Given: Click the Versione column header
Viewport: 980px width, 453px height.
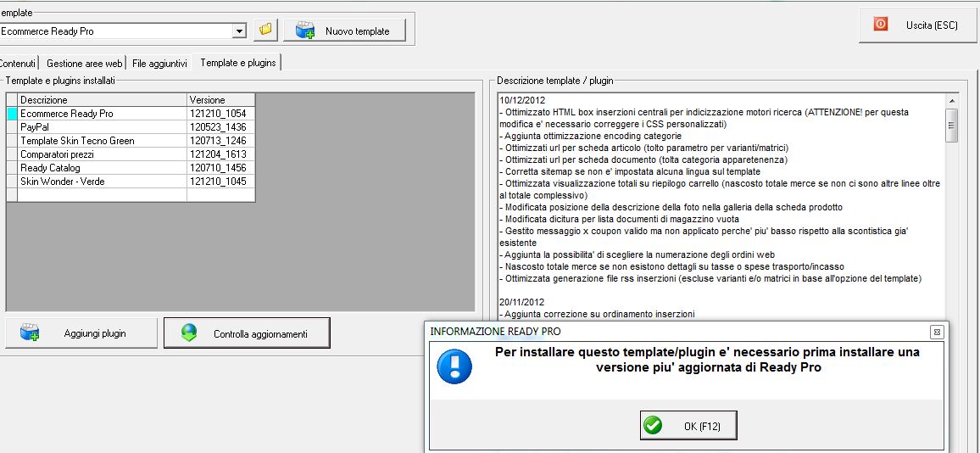Looking at the screenshot, I should pyautogui.click(x=221, y=100).
